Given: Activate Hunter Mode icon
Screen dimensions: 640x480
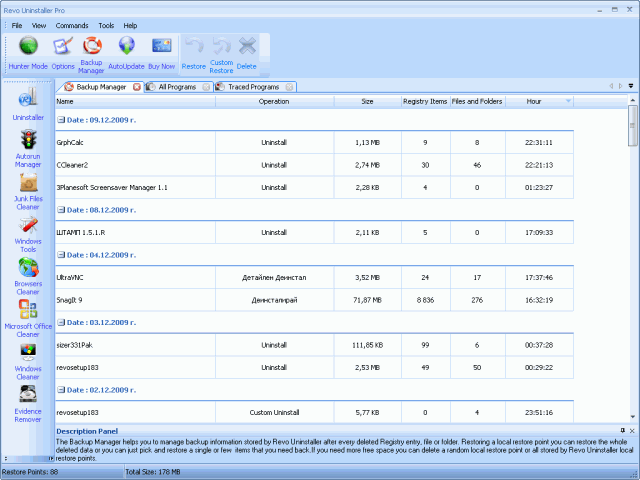Looking at the screenshot, I should point(28,46).
